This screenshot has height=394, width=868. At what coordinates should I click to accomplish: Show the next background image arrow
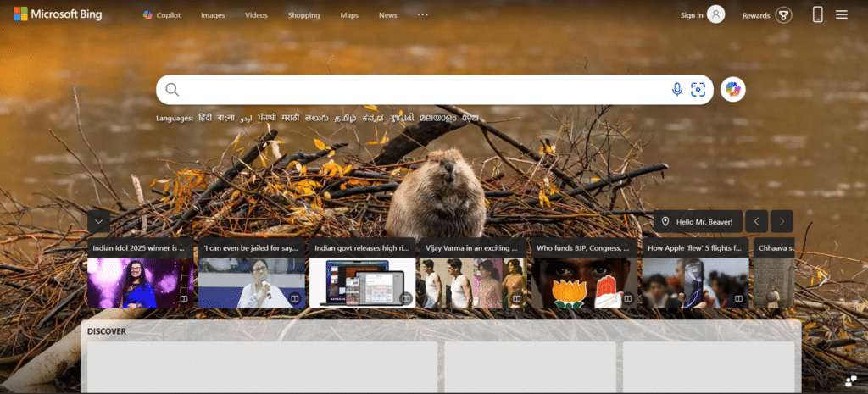click(x=782, y=221)
